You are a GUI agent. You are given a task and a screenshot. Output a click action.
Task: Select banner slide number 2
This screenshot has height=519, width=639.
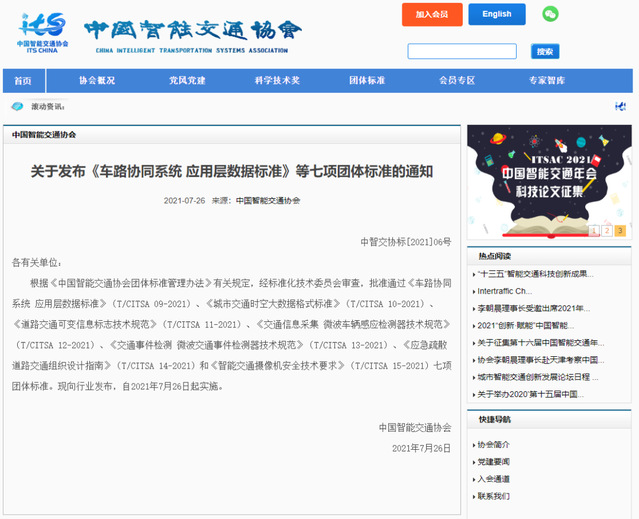pos(607,231)
